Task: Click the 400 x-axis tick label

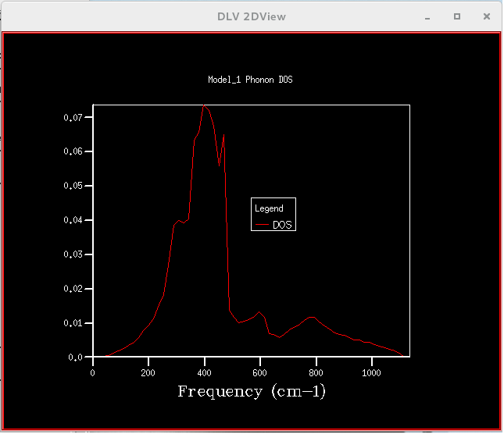Action: [x=204, y=373]
